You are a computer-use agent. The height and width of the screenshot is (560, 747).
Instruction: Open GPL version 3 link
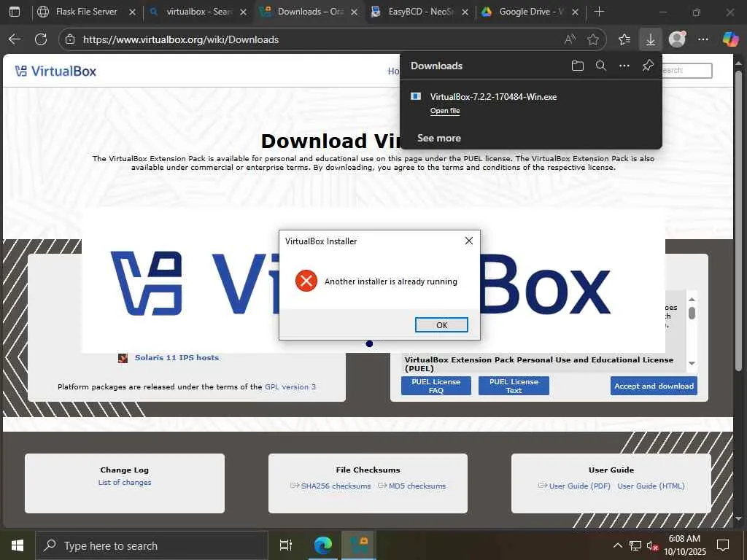pos(290,386)
